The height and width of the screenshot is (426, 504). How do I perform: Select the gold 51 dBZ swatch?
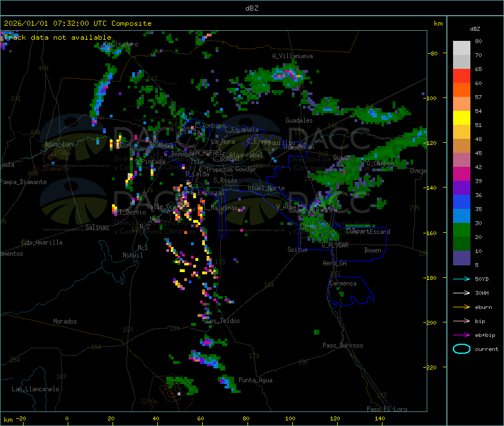[461, 132]
